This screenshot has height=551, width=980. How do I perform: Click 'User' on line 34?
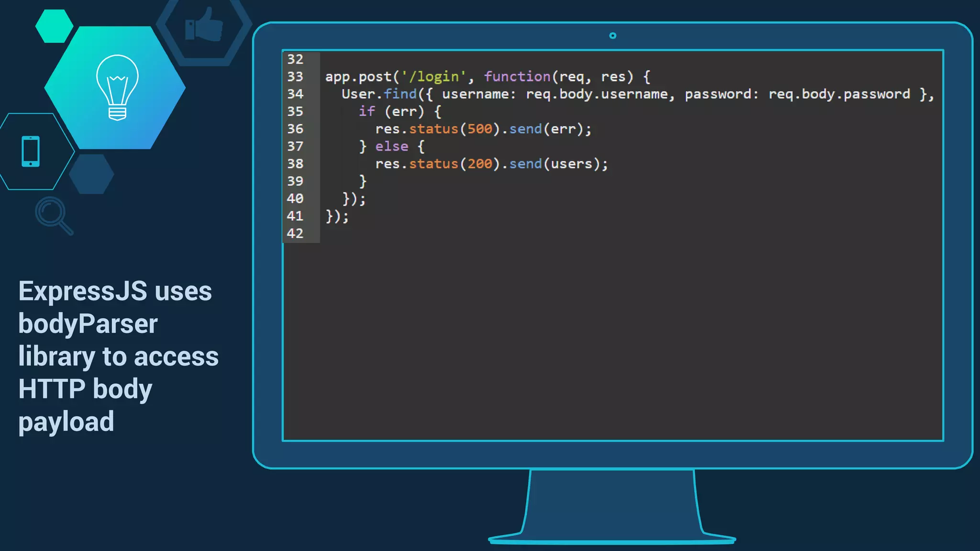point(358,94)
